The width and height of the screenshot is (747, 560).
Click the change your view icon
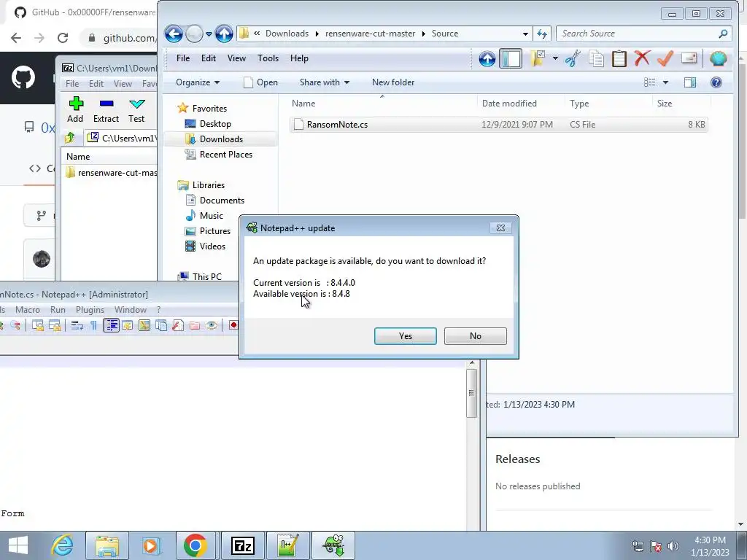pos(649,82)
